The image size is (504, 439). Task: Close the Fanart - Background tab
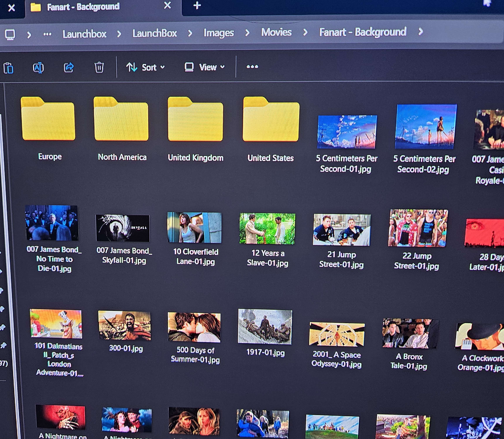[x=168, y=5]
